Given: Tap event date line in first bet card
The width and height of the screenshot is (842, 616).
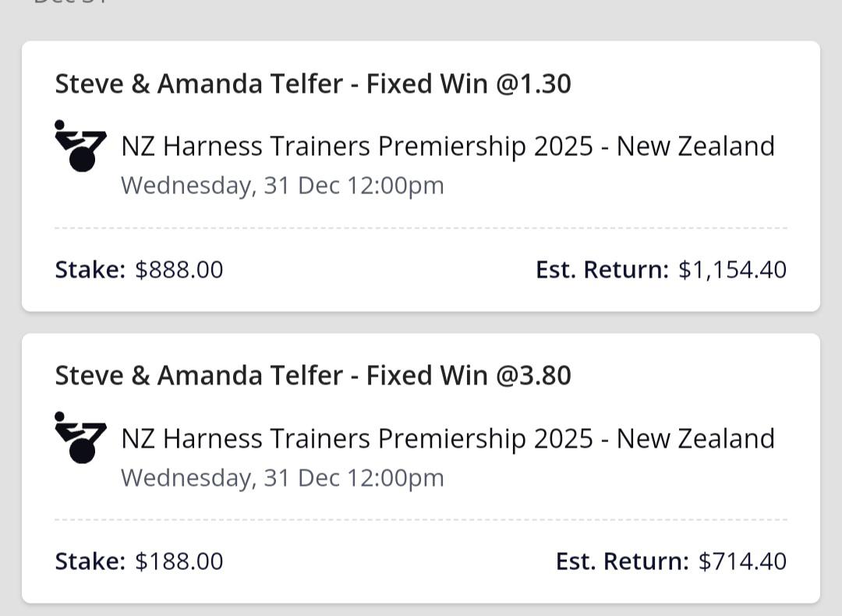Looking at the screenshot, I should (282, 186).
